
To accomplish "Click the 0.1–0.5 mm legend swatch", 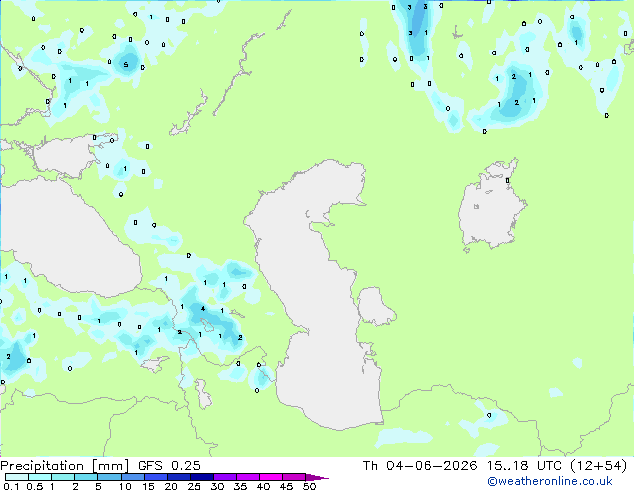I will tap(17, 477).
